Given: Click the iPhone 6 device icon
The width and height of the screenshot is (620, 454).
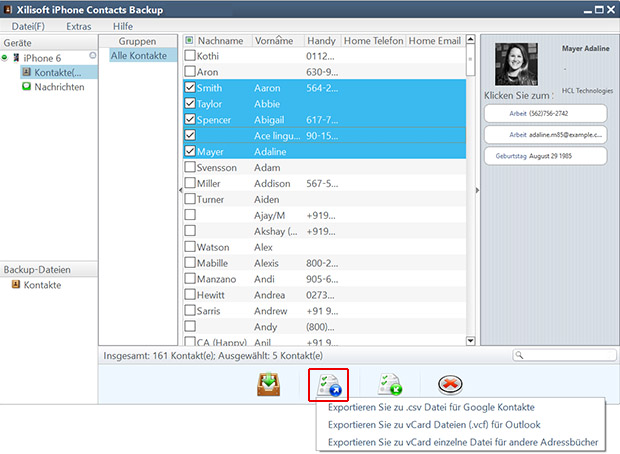Looking at the screenshot, I should 16,58.
